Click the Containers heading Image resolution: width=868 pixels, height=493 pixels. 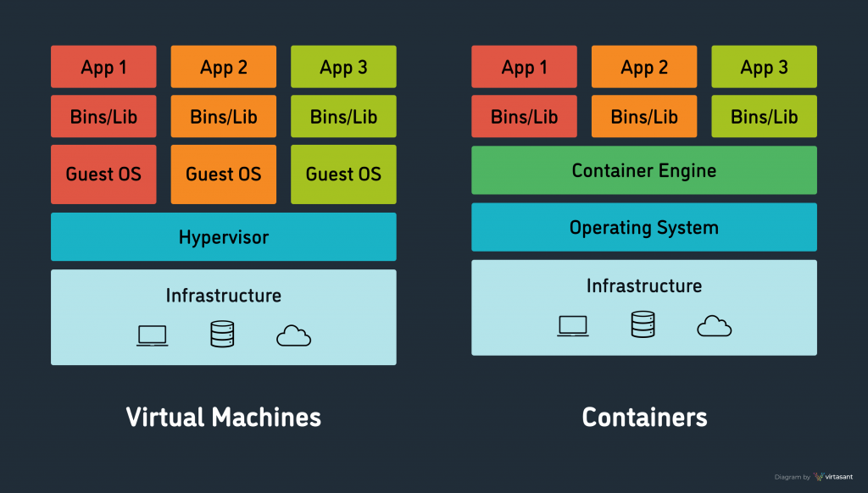click(x=644, y=417)
